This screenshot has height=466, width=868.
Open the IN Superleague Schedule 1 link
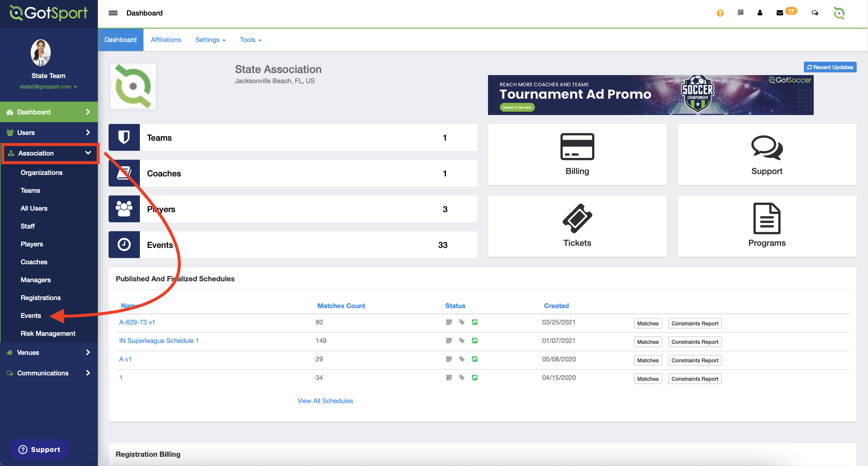[x=159, y=340]
